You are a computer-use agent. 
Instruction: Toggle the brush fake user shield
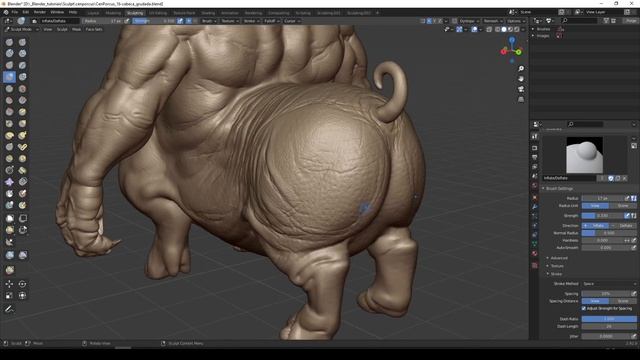[611, 178]
